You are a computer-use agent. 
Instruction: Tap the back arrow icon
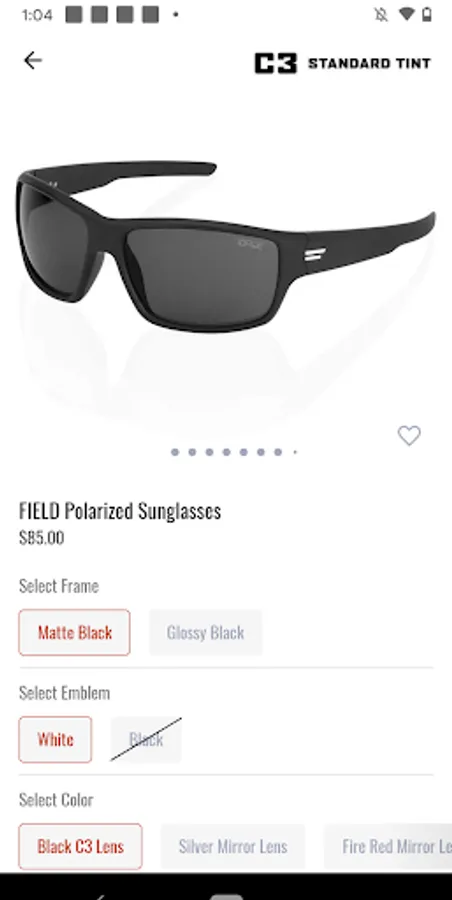[33, 60]
